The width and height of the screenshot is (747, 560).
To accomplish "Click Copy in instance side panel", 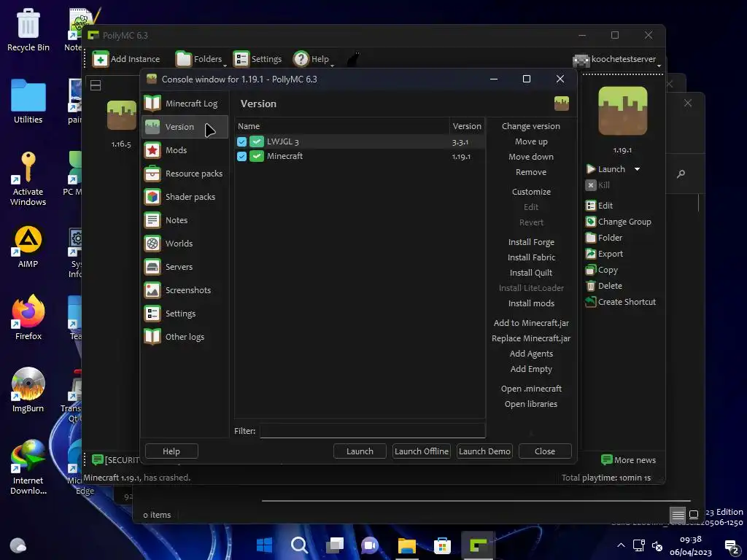I will click(x=602, y=270).
